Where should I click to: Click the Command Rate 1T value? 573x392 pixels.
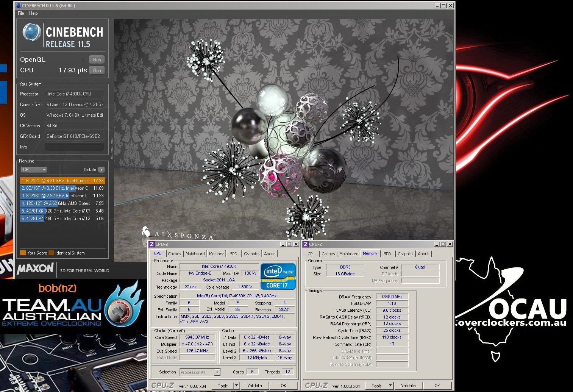click(x=392, y=344)
